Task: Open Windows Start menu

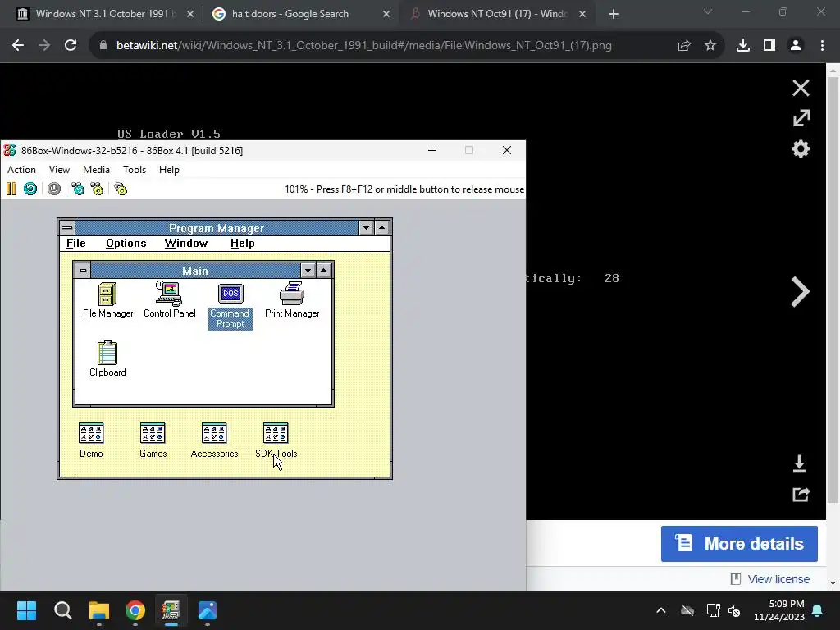Action: pyautogui.click(x=26, y=610)
